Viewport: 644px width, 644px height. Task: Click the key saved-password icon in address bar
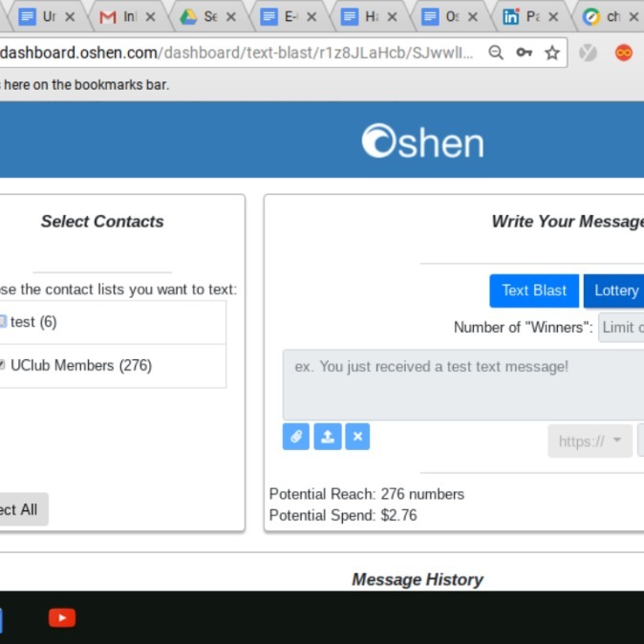[524, 53]
